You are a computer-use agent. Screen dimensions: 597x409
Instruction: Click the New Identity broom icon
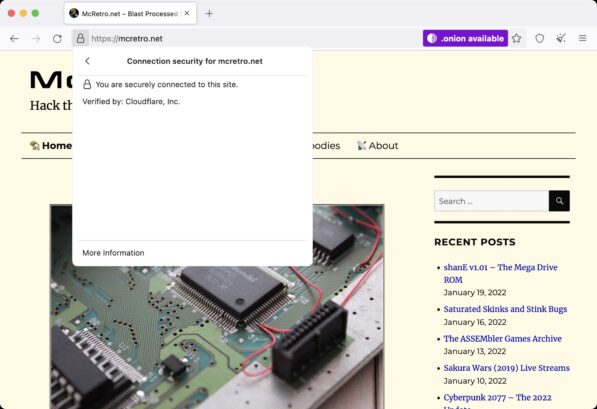click(x=560, y=38)
